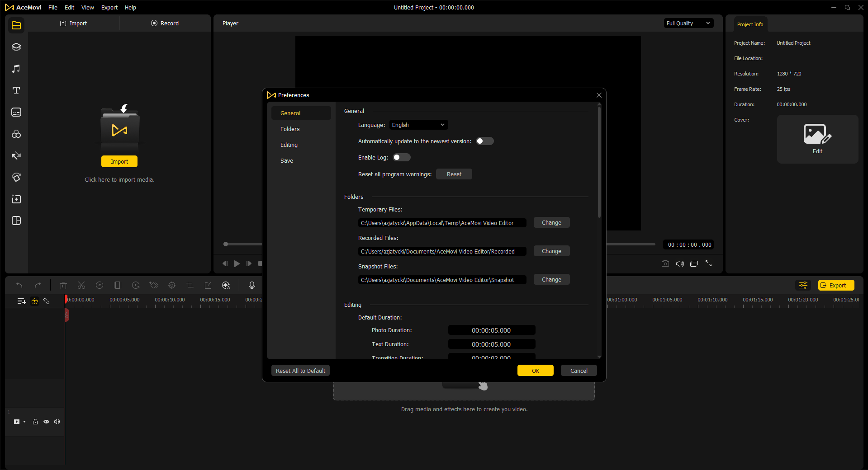Image resolution: width=868 pixels, height=470 pixels.
Task: Open the stacked-layers panel in the sidebar
Action: pyautogui.click(x=16, y=47)
